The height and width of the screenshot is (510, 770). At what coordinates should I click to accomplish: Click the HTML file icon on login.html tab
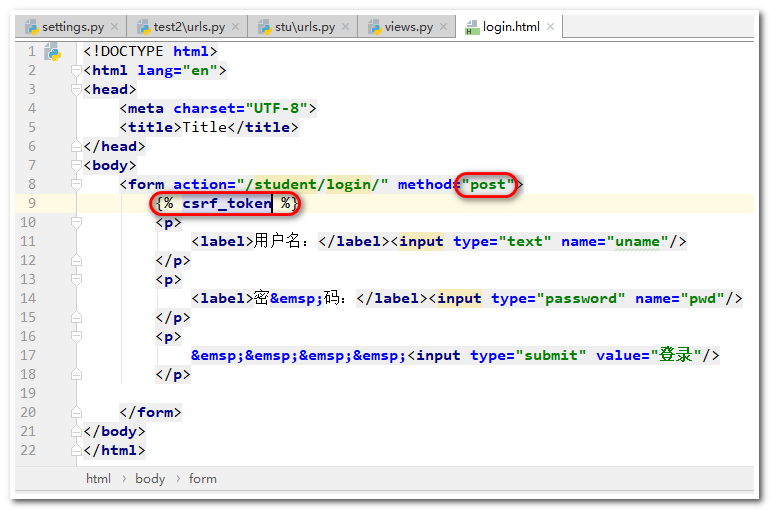[x=472, y=27]
